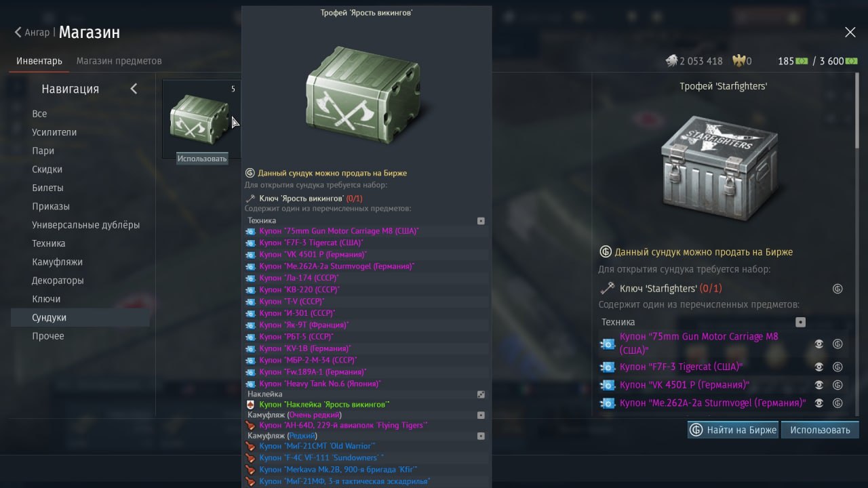Collapse Техника list in the trophy tooltip
The height and width of the screenshot is (488, 868).
coord(481,221)
